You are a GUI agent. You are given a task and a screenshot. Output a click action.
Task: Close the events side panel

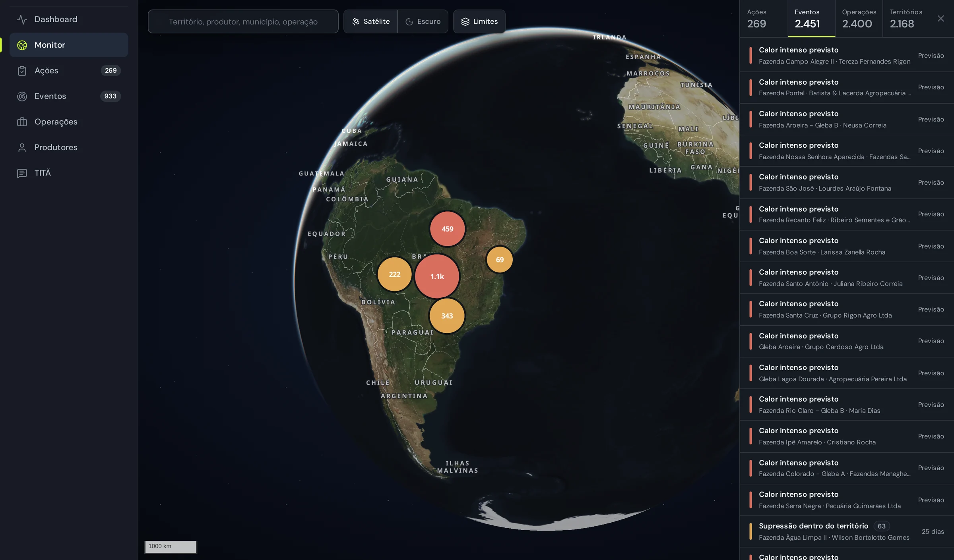click(x=940, y=19)
